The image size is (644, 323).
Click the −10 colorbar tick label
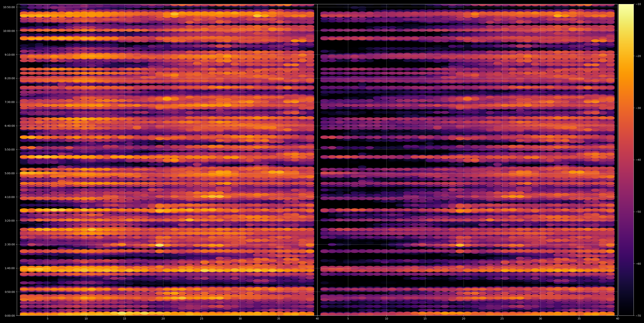tap(638, 4)
